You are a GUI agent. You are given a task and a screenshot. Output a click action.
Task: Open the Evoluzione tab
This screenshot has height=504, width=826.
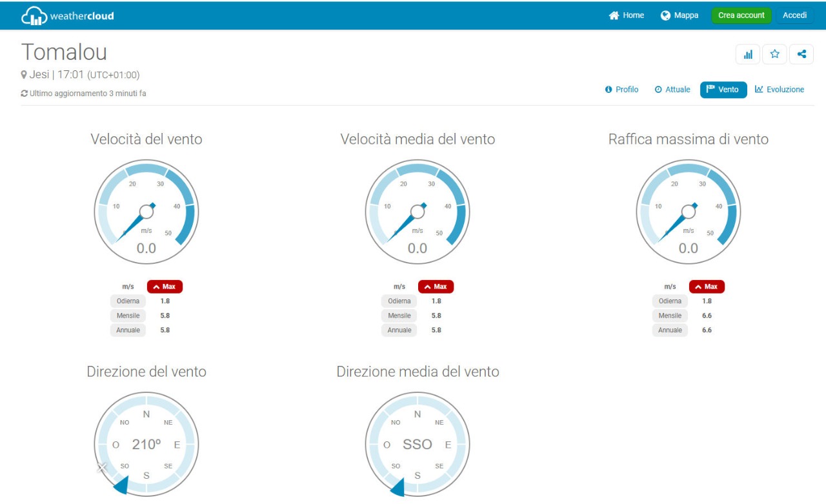click(x=780, y=90)
